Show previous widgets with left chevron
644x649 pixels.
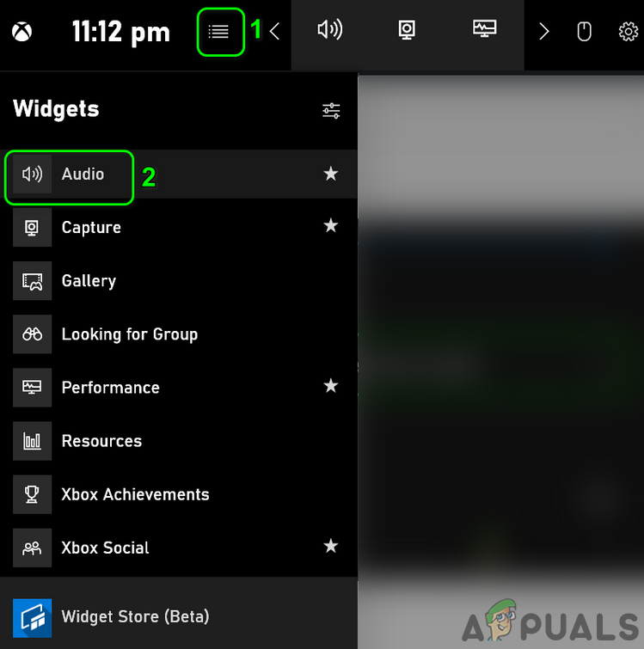[274, 32]
